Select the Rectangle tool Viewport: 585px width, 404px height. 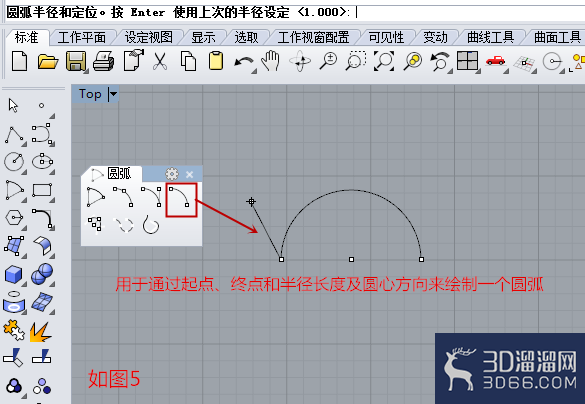[x=42, y=190]
